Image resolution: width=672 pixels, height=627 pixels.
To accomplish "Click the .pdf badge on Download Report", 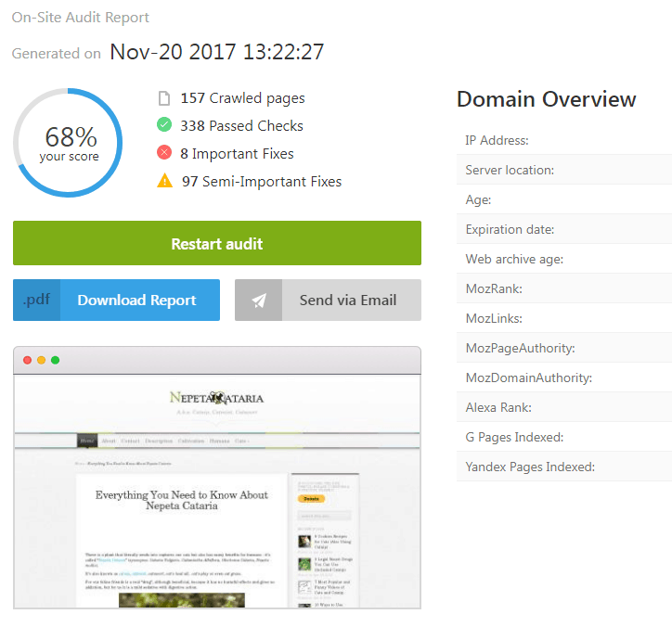I will pyautogui.click(x=37, y=301).
